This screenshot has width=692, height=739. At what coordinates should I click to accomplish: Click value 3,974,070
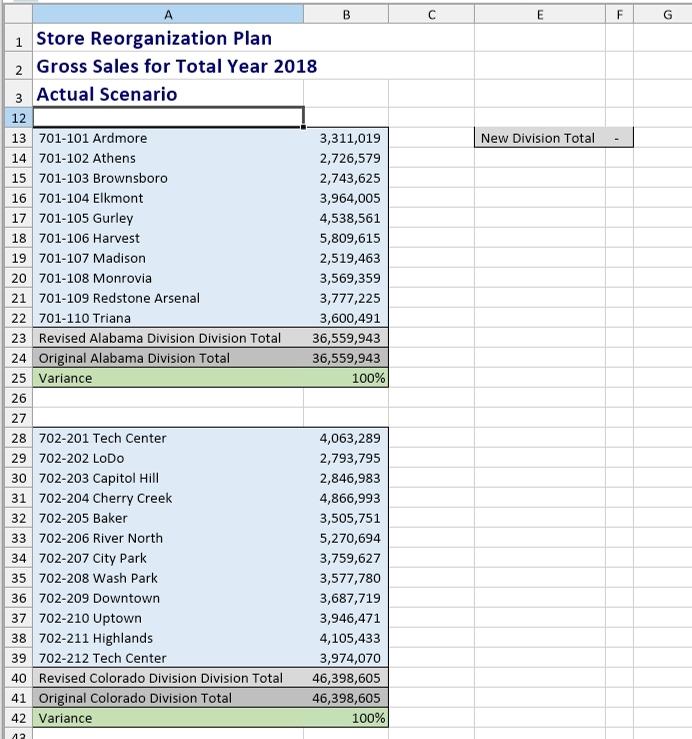click(346, 658)
